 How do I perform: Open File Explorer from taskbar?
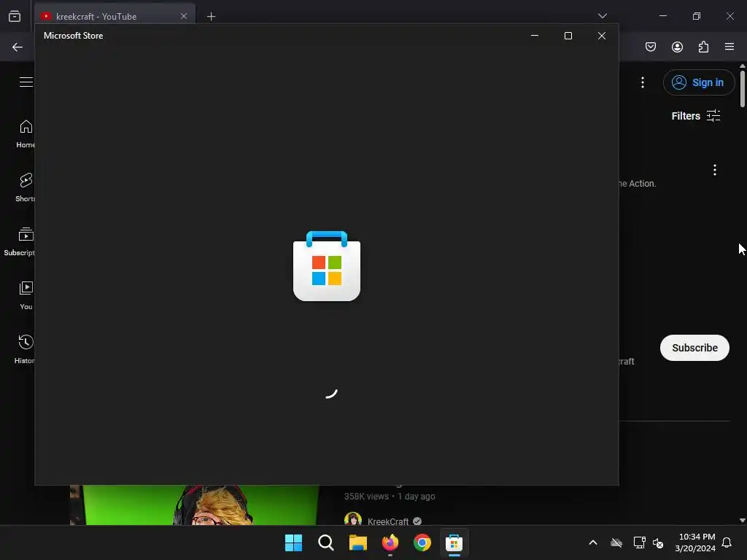357,542
